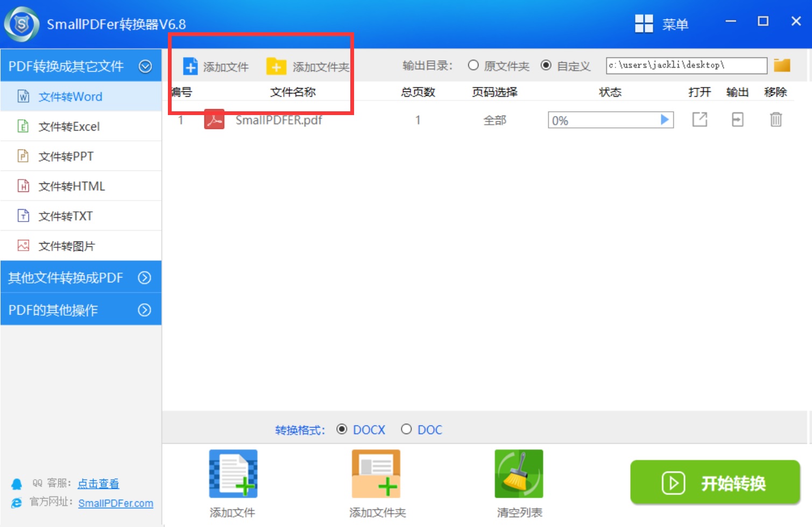Select the SmallPDFER.pdf file name
Screen dimensions: 812x527
coord(279,120)
